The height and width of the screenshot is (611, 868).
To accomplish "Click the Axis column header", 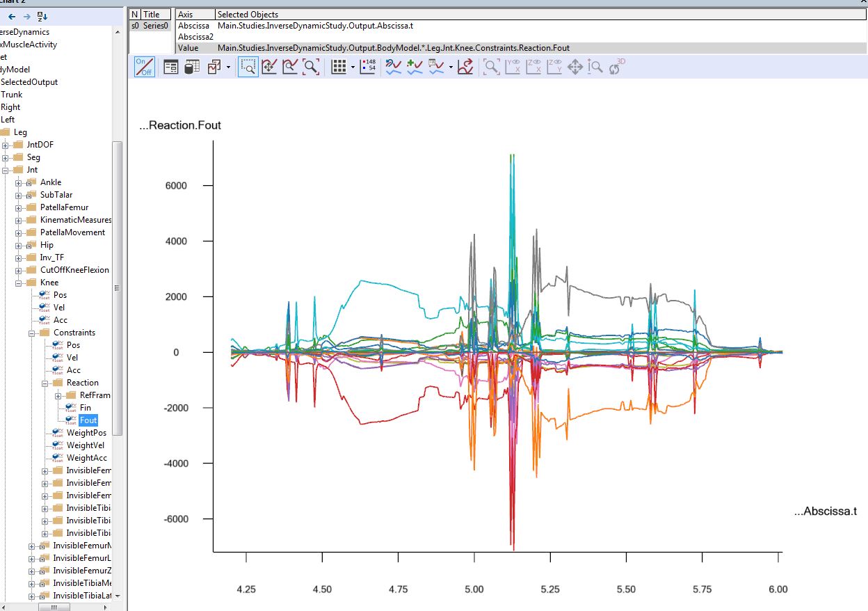I will (195, 14).
